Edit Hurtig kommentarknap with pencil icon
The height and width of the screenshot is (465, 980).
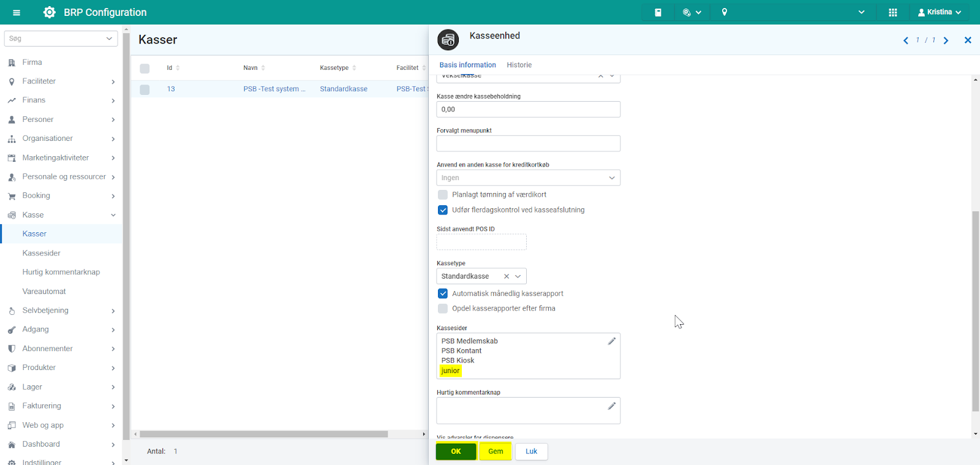tap(611, 406)
